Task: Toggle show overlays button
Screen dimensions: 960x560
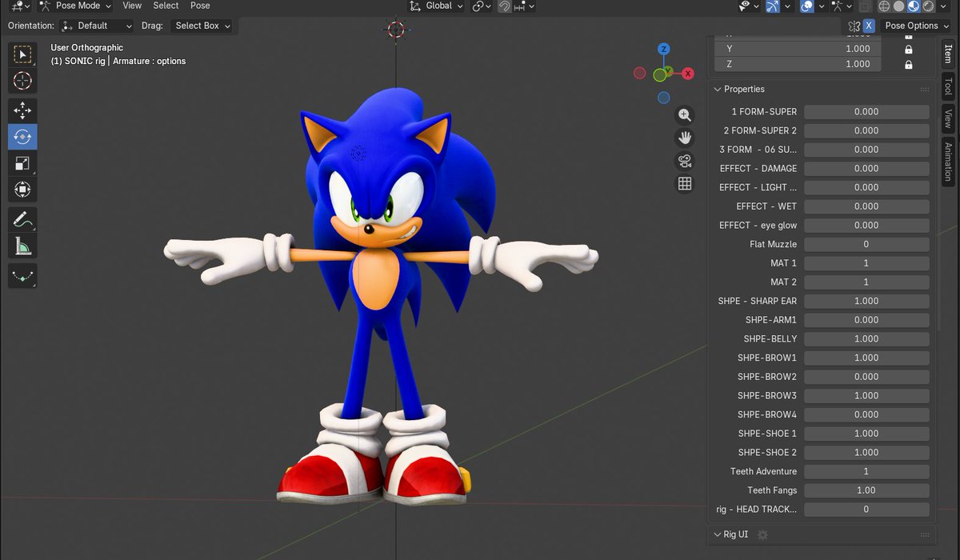Action: (807, 6)
